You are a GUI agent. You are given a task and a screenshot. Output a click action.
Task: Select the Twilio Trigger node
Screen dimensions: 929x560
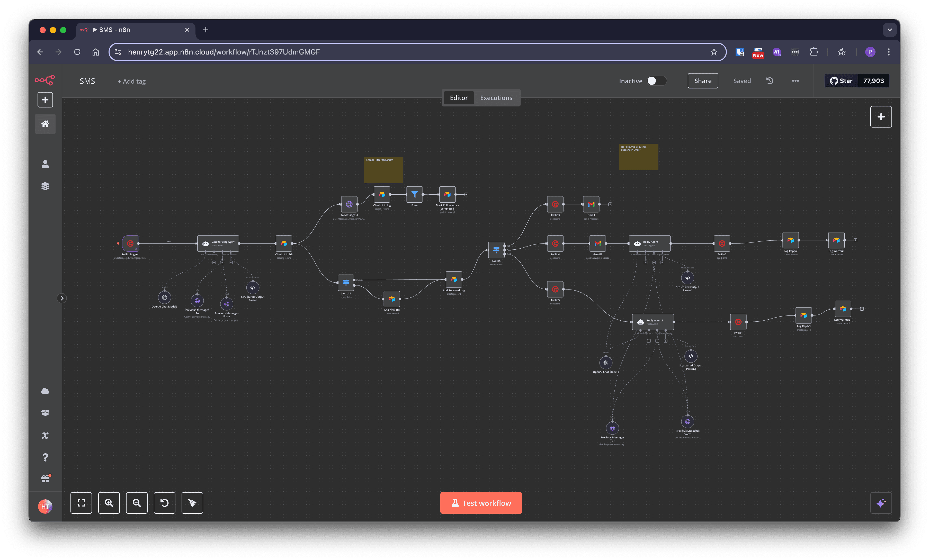[x=130, y=243]
